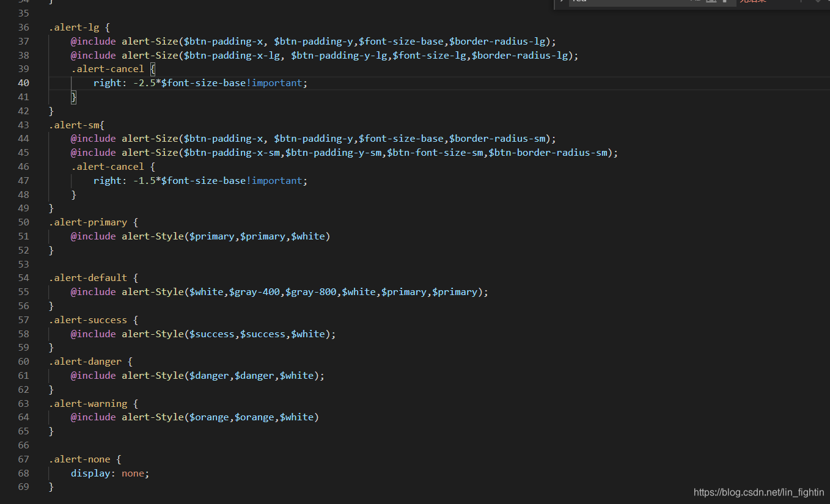Click line number 69 in the gutter
Viewport: 830px width, 504px height.
[23, 487]
